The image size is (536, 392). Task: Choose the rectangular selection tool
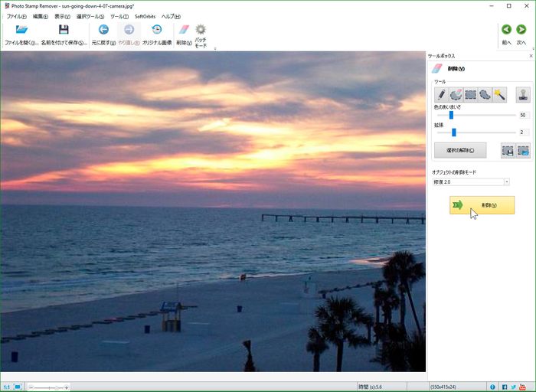[470, 95]
